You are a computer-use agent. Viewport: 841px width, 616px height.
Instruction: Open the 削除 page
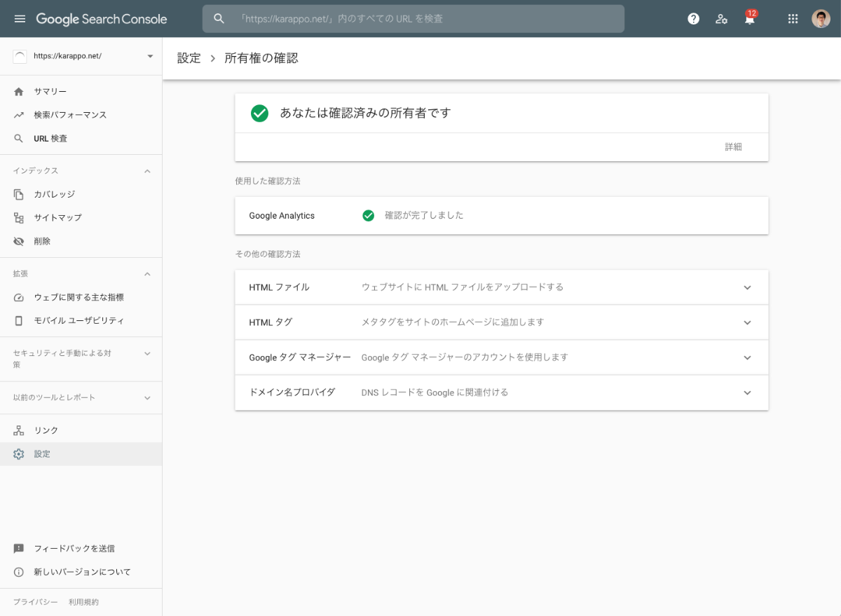tap(81, 241)
